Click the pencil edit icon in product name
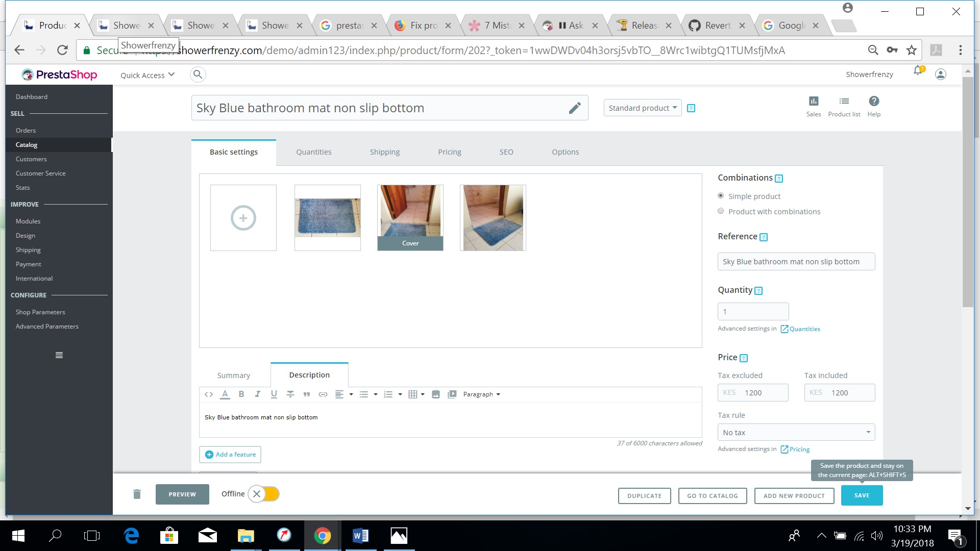Screen dimensions: 980x551 click(575, 108)
